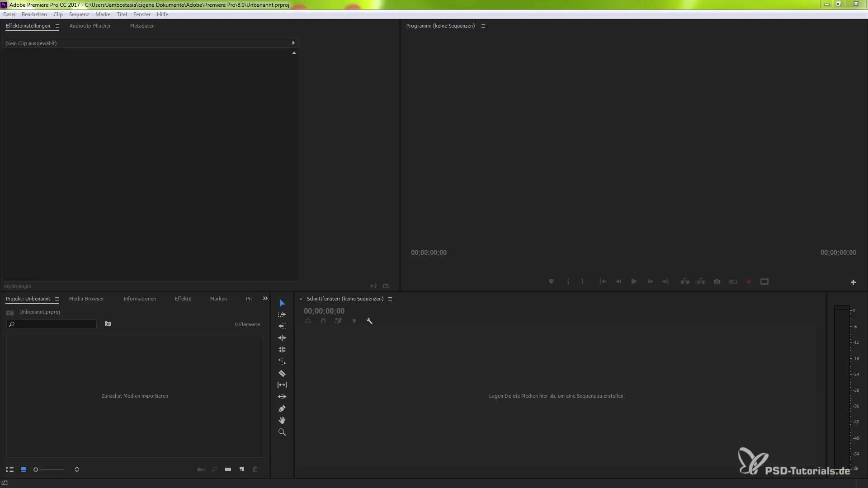Click Find magnifier icon in Project panel footer
The image size is (868, 488).
pyautogui.click(x=215, y=469)
